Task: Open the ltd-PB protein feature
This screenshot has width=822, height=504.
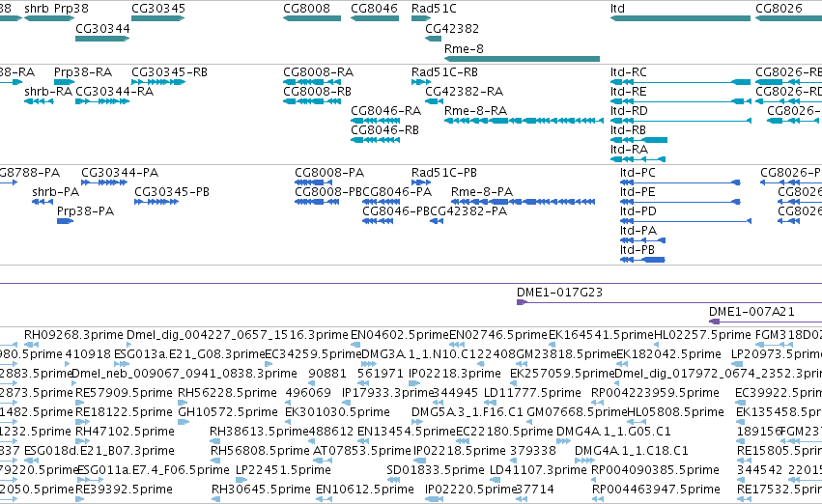Action: [x=642, y=260]
